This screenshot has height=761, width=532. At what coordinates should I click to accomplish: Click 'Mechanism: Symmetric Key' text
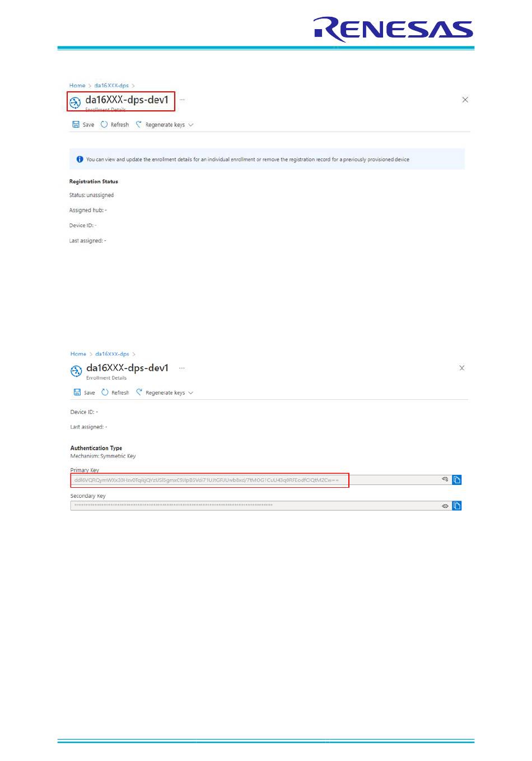(103, 456)
